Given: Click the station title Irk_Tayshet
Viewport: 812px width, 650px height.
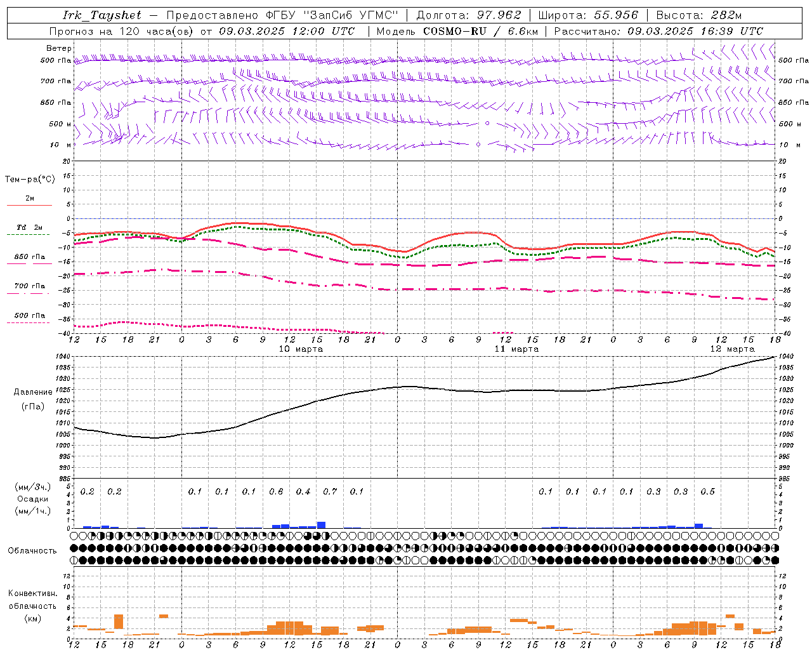Looking at the screenshot, I should point(102,15).
